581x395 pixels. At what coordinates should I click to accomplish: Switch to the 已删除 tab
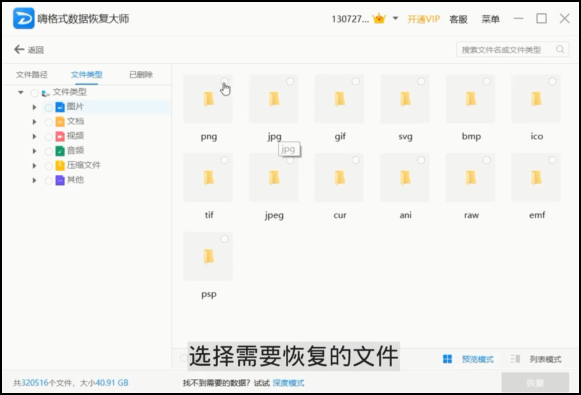click(141, 74)
